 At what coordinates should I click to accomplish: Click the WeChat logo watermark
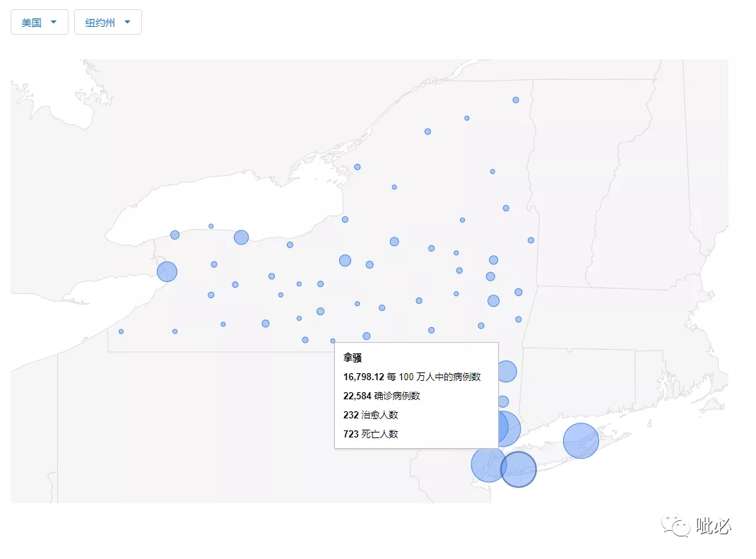676,526
